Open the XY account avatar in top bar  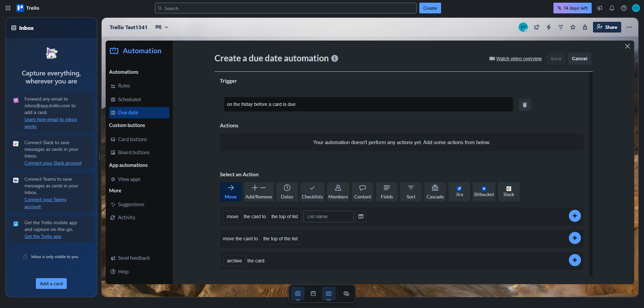pyautogui.click(x=636, y=8)
